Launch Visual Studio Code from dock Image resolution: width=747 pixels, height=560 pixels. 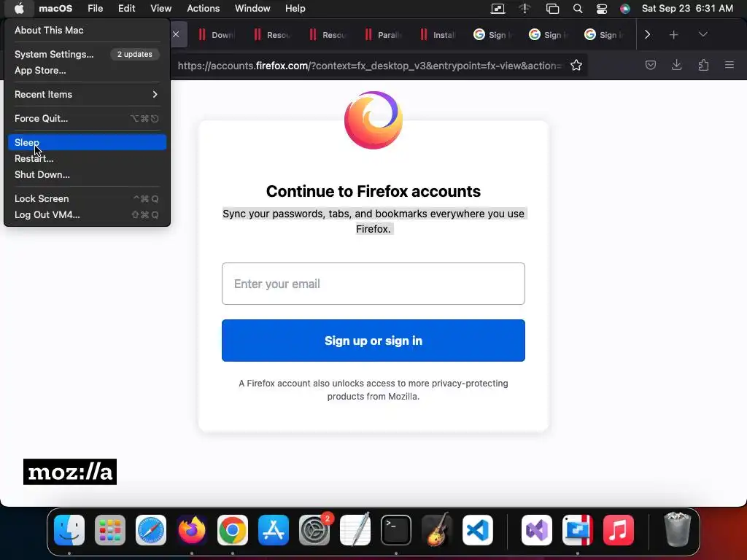pos(478,530)
